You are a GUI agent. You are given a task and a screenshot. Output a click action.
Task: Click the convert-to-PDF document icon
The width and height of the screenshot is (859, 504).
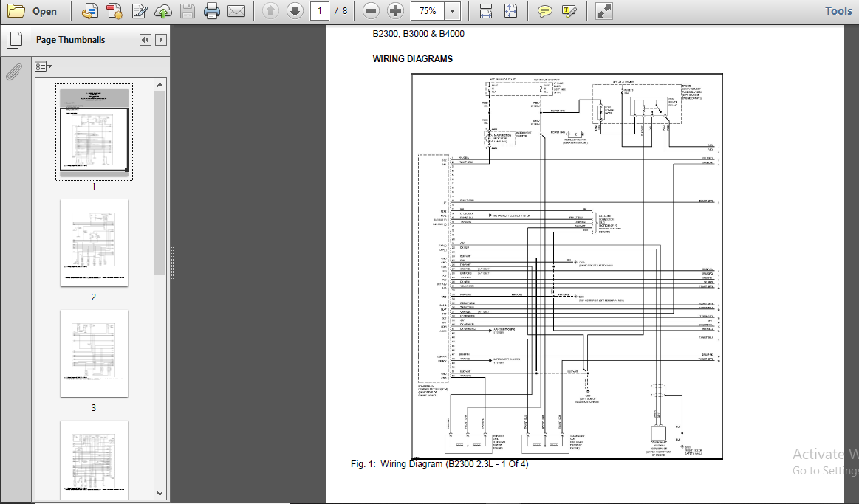89,11
